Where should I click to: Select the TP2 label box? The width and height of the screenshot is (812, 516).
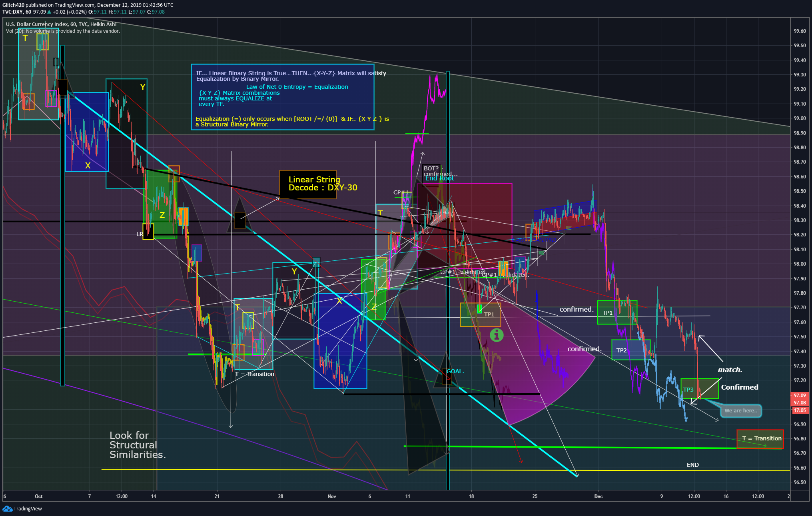tap(631, 350)
